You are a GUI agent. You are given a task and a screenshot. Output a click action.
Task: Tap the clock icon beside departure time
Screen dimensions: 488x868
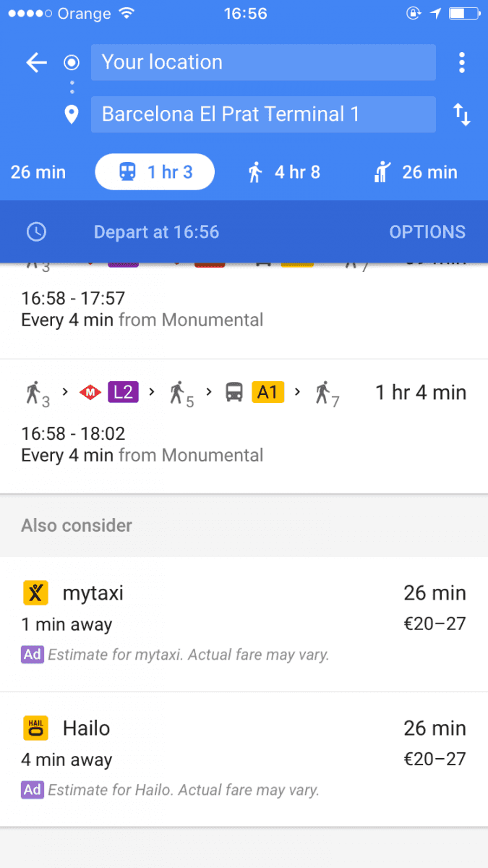(36, 232)
